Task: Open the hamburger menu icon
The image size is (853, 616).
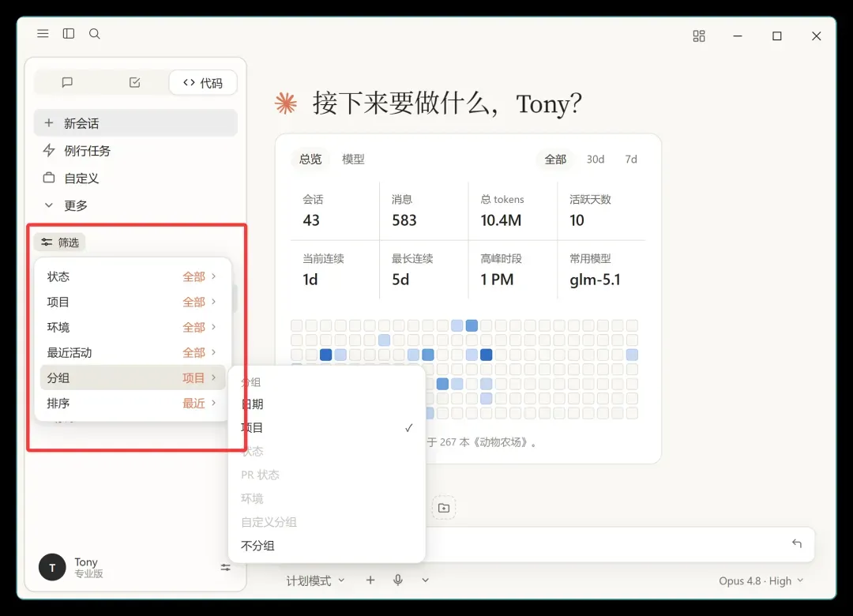Action: coord(43,34)
